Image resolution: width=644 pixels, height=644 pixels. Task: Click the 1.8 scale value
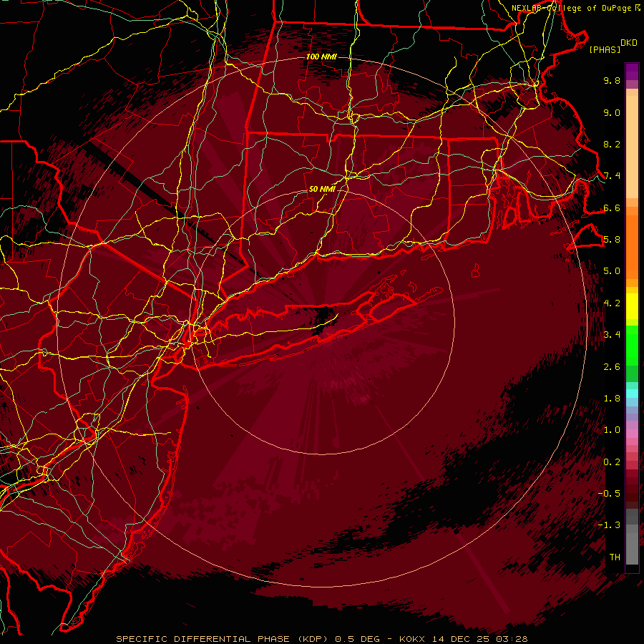pos(612,399)
